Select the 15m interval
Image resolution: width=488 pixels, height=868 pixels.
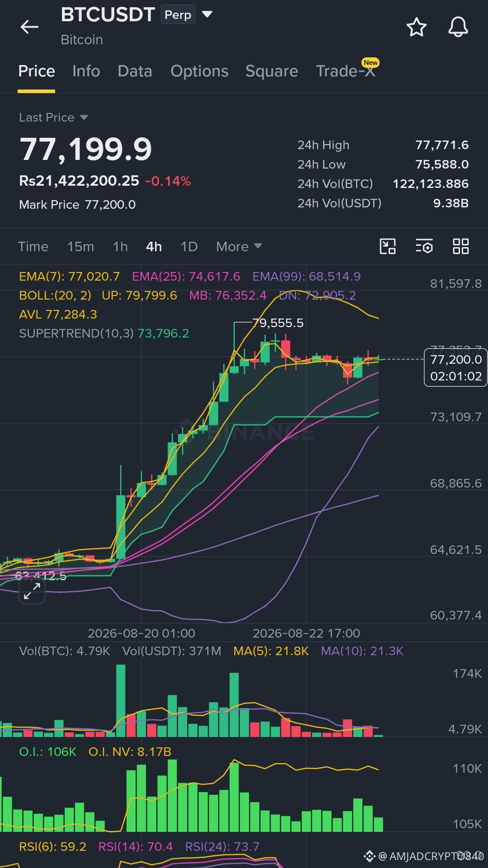[80, 247]
